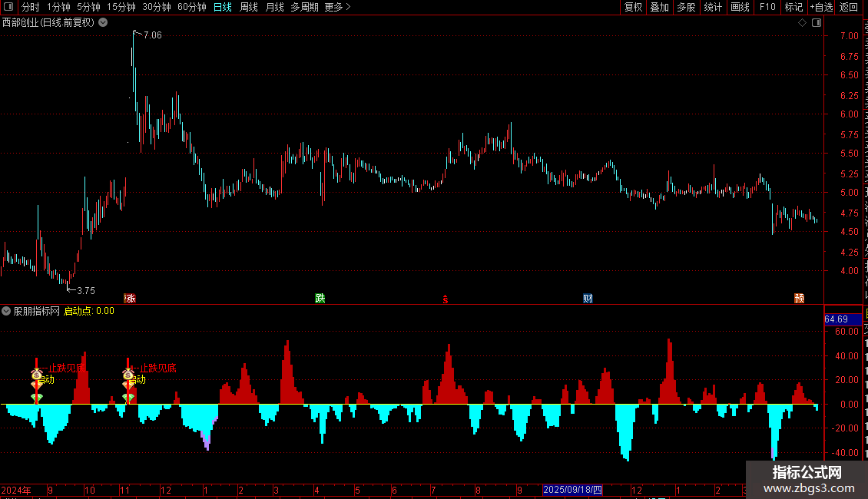Click the first 启动 signal money-bag icon

(x=37, y=375)
